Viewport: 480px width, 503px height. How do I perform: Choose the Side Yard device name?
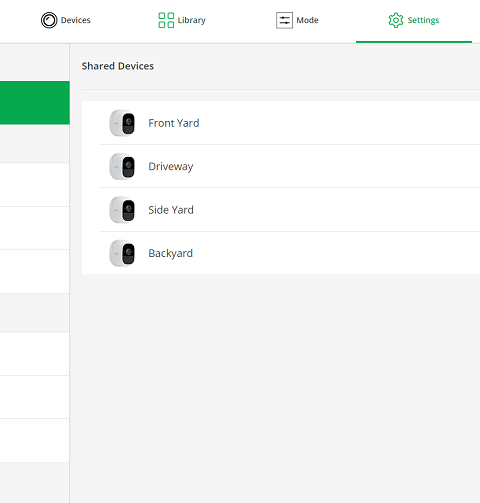point(171,210)
